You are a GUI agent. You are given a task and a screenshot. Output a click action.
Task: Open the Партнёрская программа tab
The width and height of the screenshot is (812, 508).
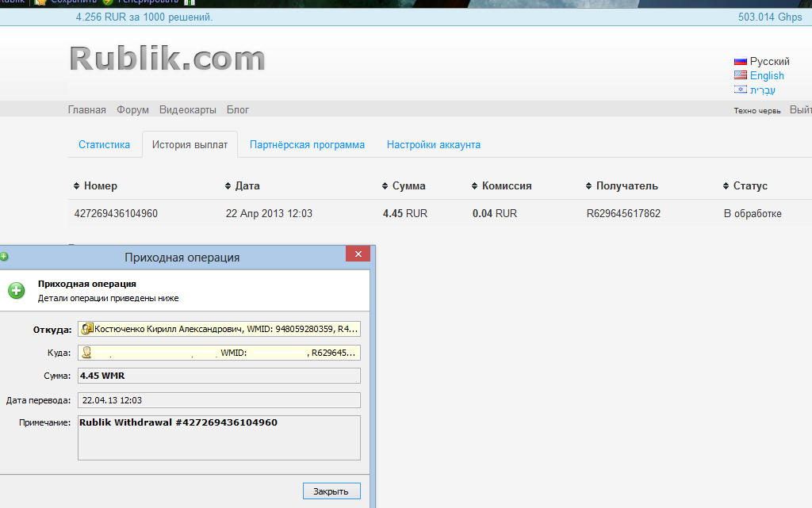click(307, 145)
